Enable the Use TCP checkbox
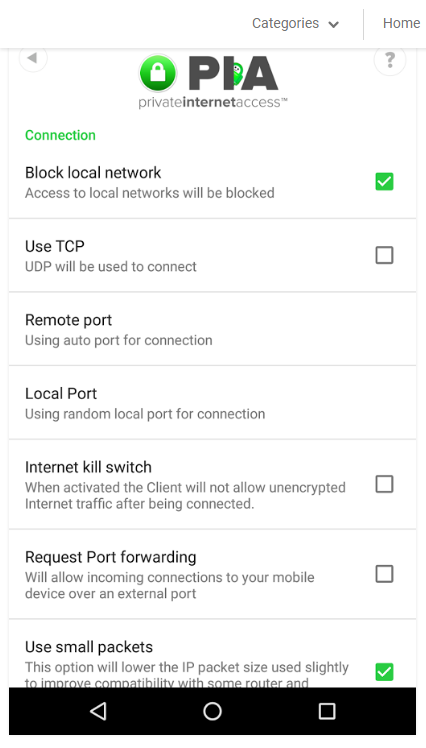The image size is (426, 748). pos(384,255)
